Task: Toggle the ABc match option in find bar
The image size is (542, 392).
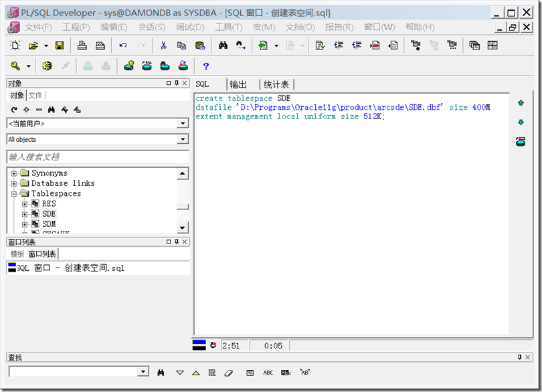Action: click(286, 373)
